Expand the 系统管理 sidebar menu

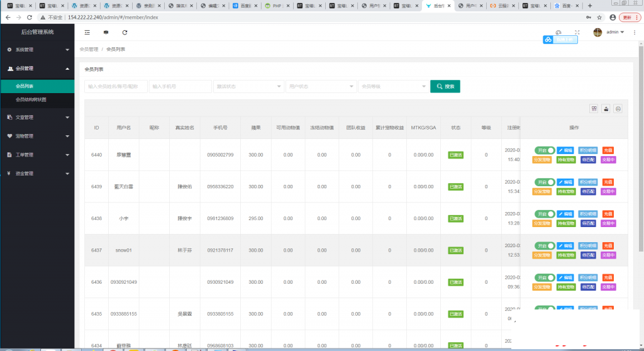click(x=37, y=49)
